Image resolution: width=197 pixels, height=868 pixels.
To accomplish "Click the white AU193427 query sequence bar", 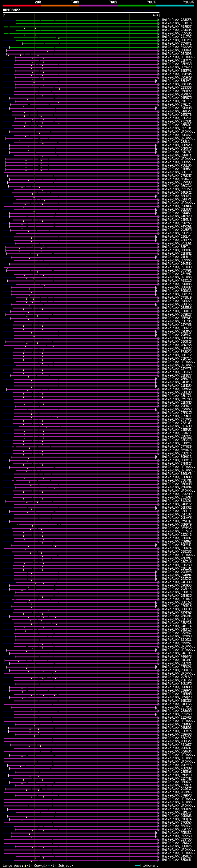I will 81,12.
